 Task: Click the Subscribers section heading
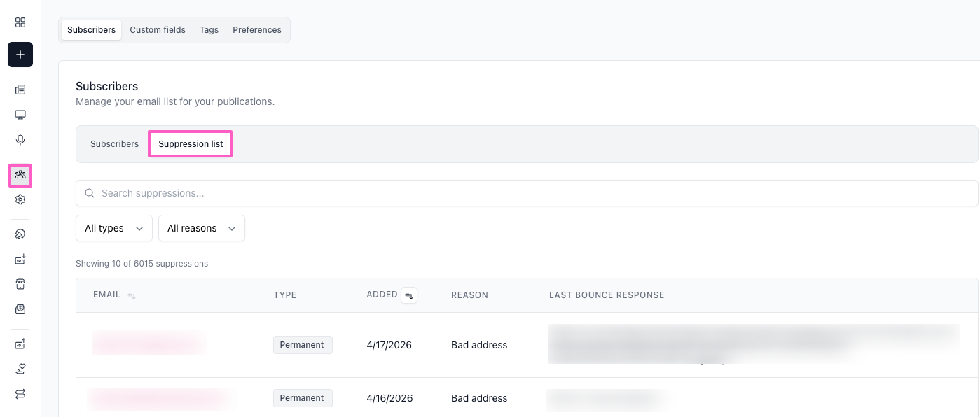(x=106, y=86)
